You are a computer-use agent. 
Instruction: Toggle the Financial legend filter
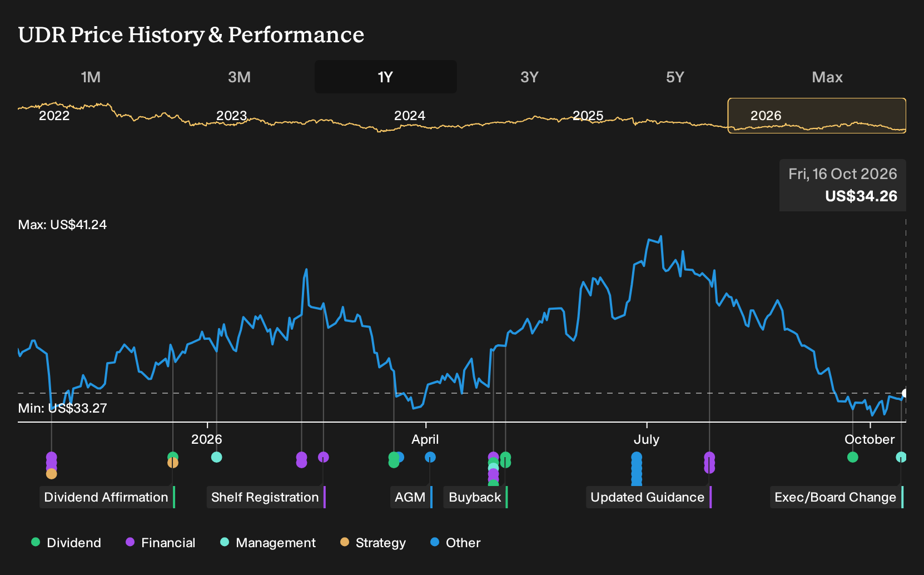(x=161, y=543)
